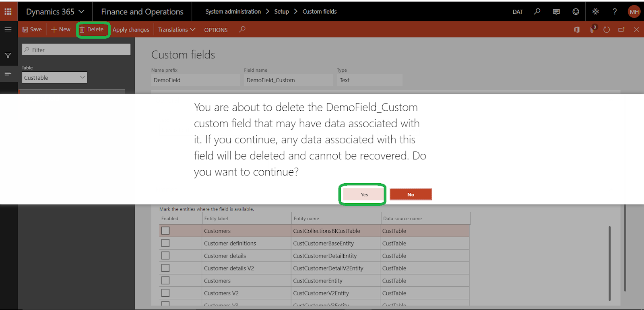Click the Delete button in action bar
The image size is (644, 310).
pos(92,29)
